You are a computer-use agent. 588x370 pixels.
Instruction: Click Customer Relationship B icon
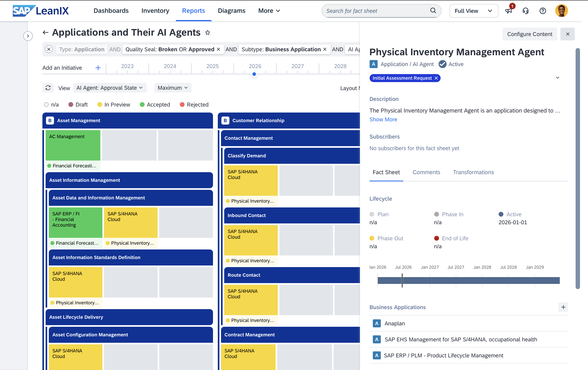pyautogui.click(x=225, y=121)
